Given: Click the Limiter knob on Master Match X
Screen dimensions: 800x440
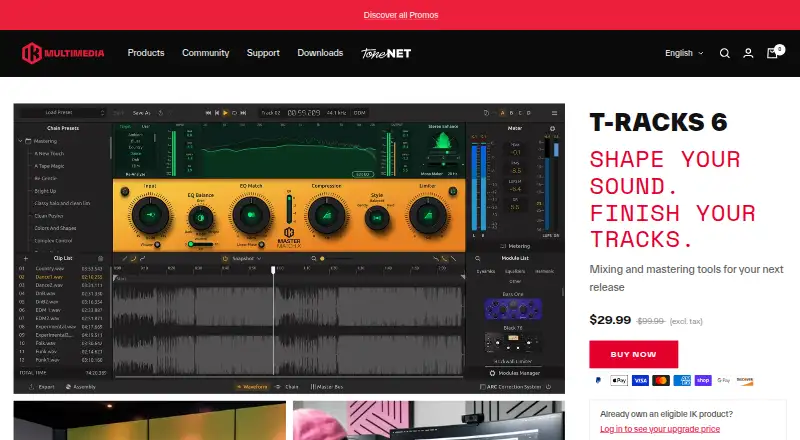Looking at the screenshot, I should tap(428, 215).
